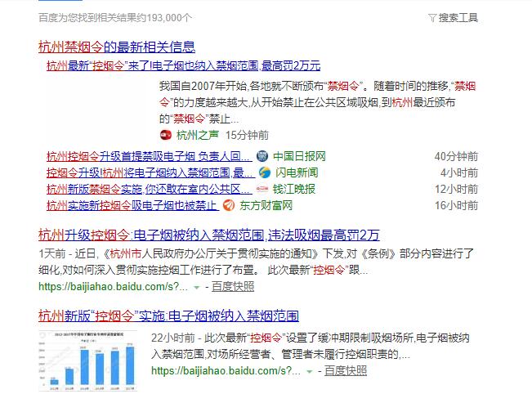Expand dropdown arrow under the 杭州升级控烟令 result
Screen dimensions: 532x403
[196, 287]
